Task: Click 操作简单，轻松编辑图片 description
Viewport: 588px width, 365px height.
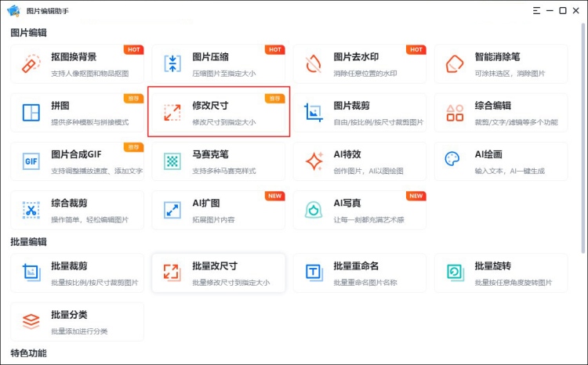Action: click(x=90, y=219)
